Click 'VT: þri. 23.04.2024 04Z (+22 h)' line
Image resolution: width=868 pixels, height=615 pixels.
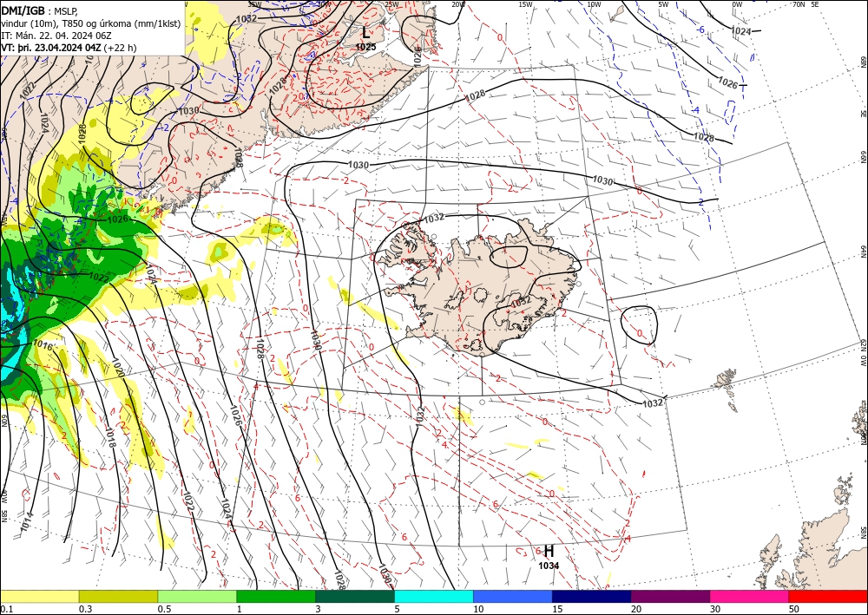click(69, 48)
